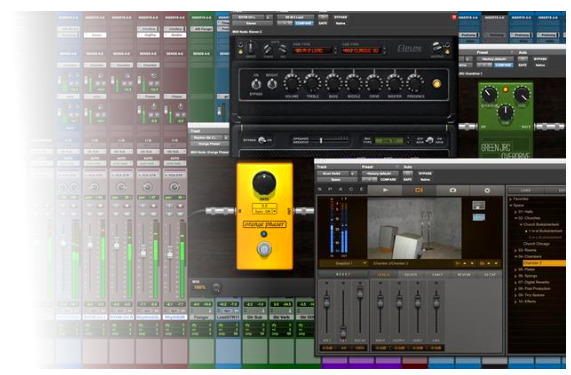The width and height of the screenshot is (571, 375).
Task: Collapse 02 Churches folder in Space browser
Action: (x=515, y=218)
